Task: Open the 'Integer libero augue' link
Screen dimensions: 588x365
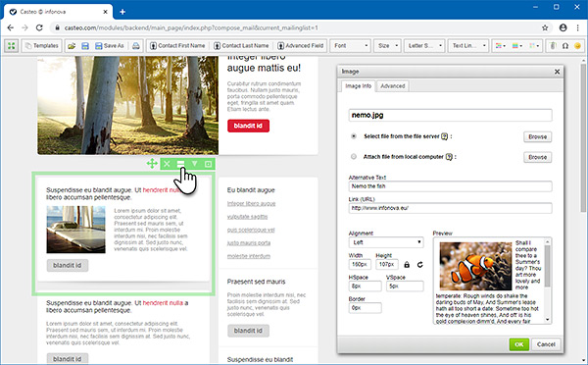Action: (251, 203)
